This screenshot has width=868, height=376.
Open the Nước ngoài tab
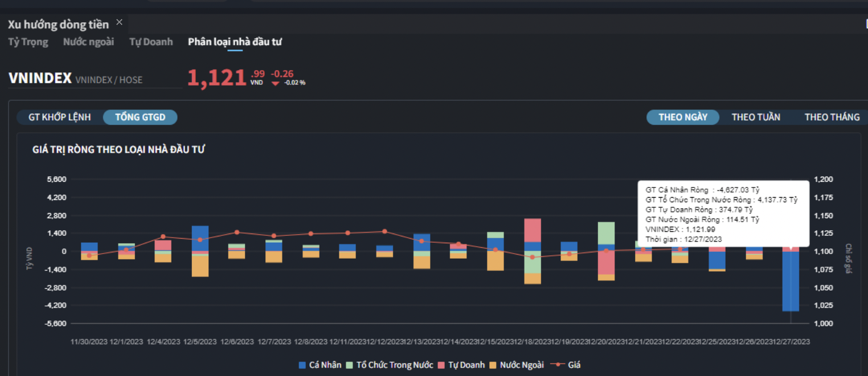(x=88, y=42)
